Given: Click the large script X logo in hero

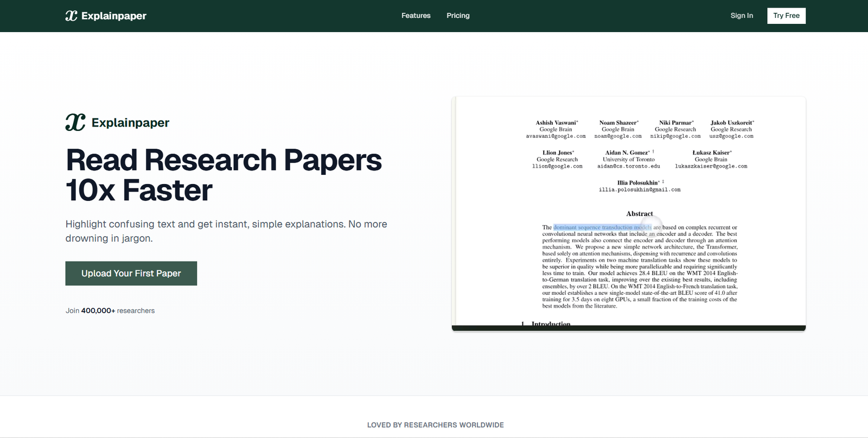Looking at the screenshot, I should (75, 123).
